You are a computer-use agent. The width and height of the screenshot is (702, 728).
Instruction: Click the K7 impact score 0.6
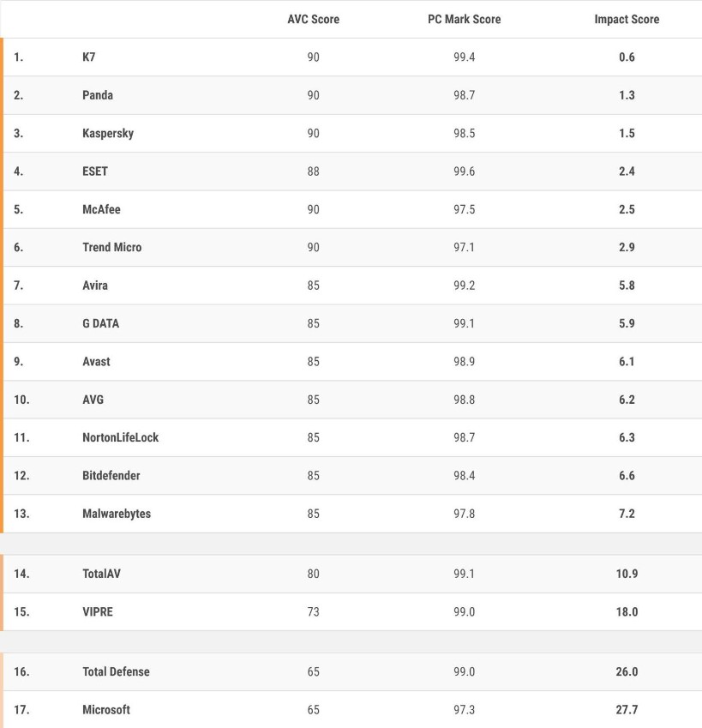(x=627, y=57)
